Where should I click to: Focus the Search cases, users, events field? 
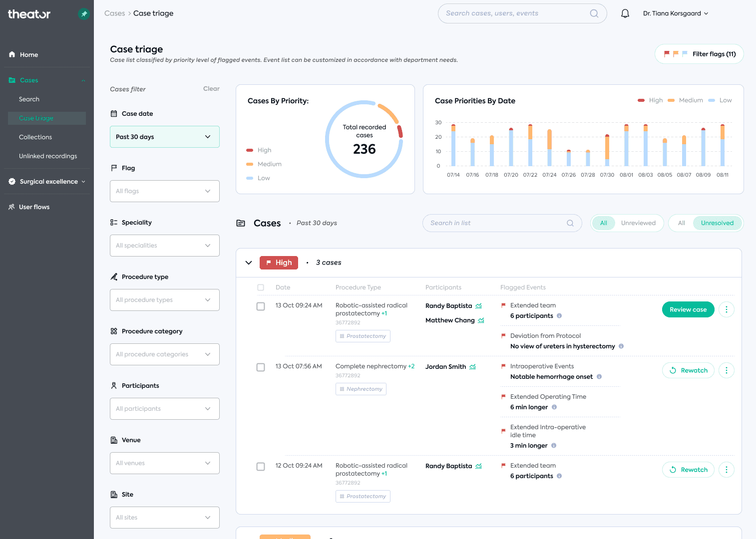522,13
